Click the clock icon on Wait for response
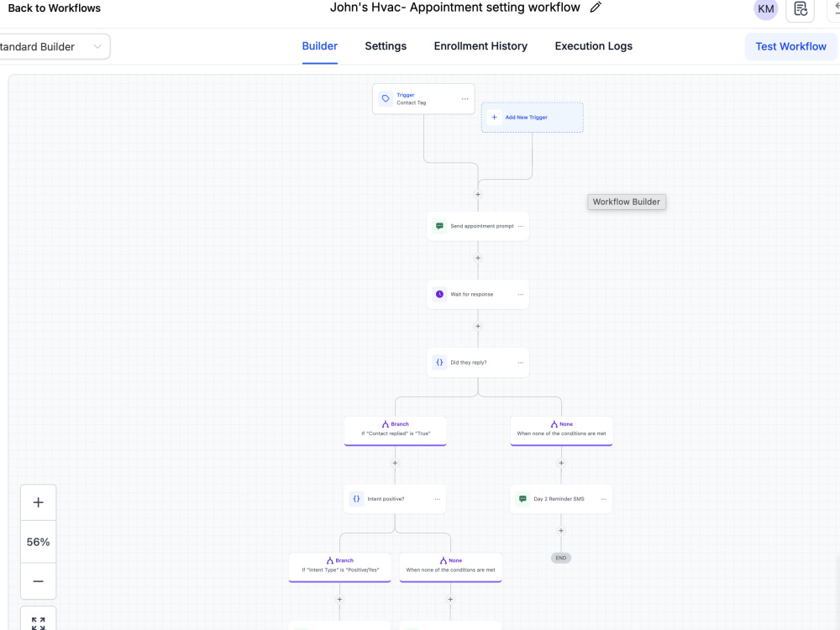This screenshot has height=630, width=840. [x=439, y=294]
